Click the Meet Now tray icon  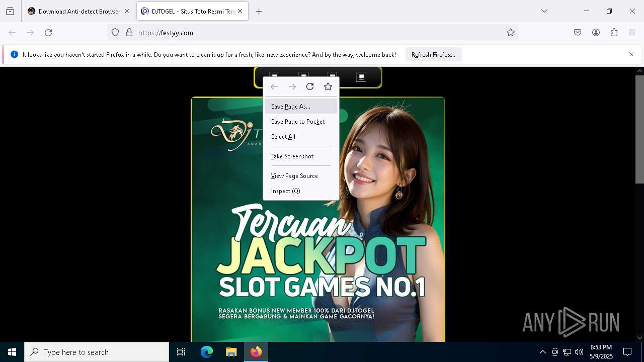click(555, 352)
